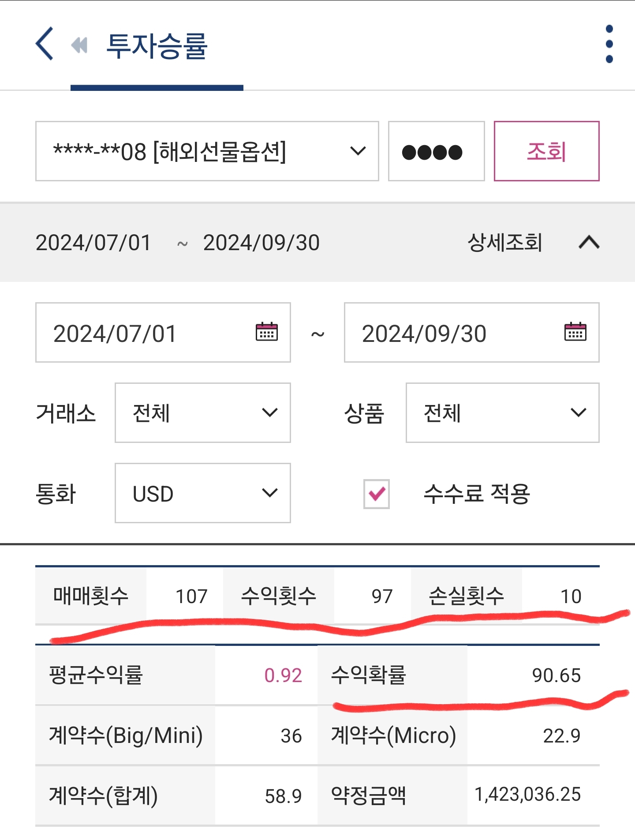Tap the double-left rewind icon
635x840 pixels.
[79, 45]
